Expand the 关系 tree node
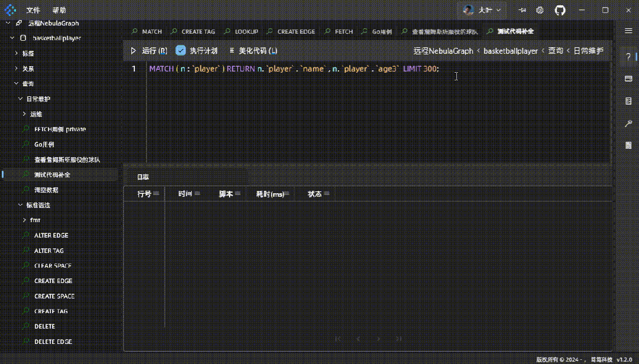This screenshot has width=639, height=364. tap(16, 69)
